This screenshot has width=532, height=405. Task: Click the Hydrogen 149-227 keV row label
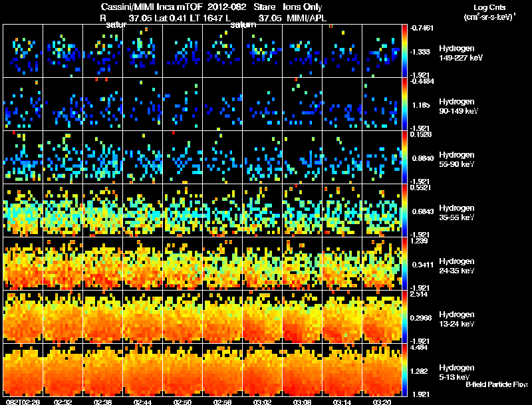pyautogui.click(x=460, y=53)
